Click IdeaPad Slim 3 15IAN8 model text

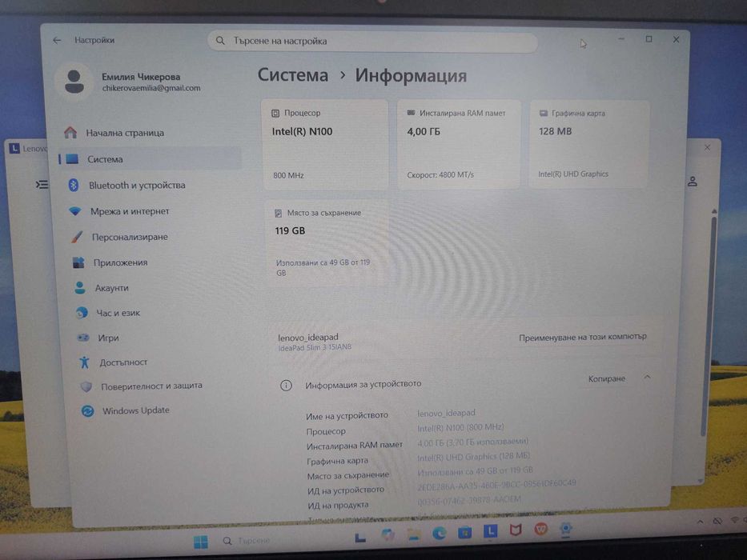315,348
